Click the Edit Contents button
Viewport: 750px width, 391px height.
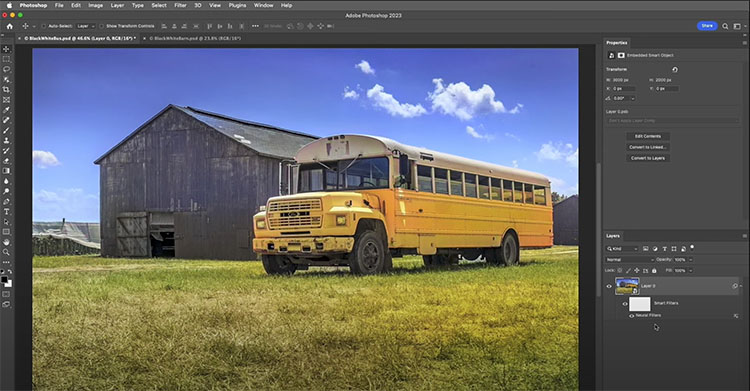(648, 136)
